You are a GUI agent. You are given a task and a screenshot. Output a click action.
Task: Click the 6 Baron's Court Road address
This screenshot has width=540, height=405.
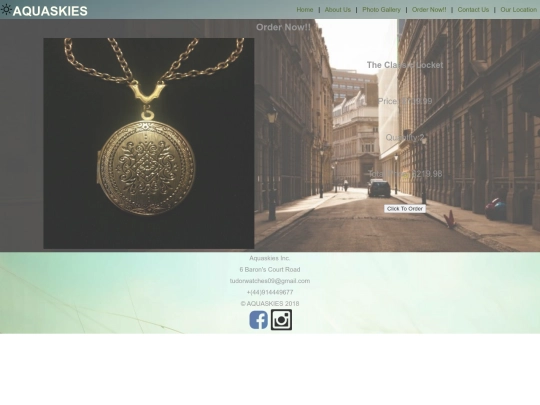click(270, 270)
